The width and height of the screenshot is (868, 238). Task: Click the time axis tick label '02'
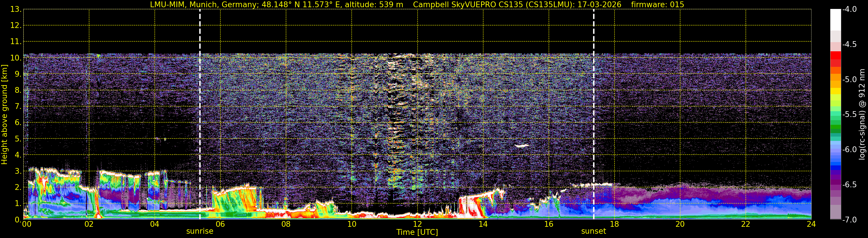89,224
